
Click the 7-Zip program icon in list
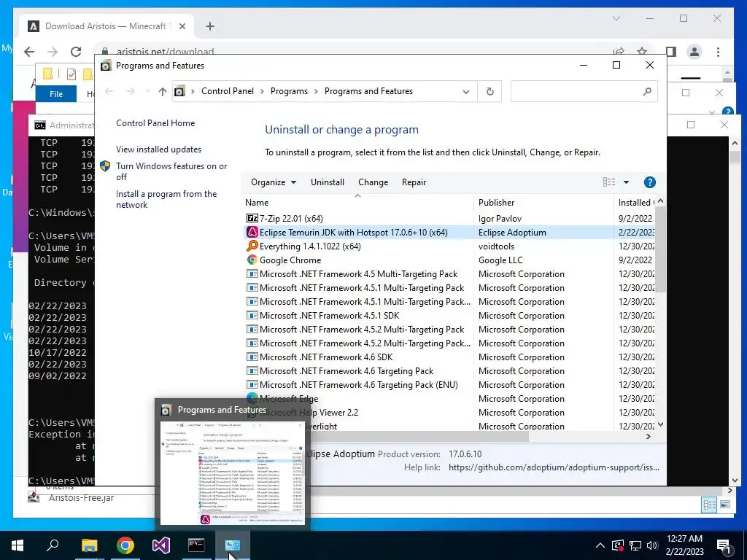point(252,219)
